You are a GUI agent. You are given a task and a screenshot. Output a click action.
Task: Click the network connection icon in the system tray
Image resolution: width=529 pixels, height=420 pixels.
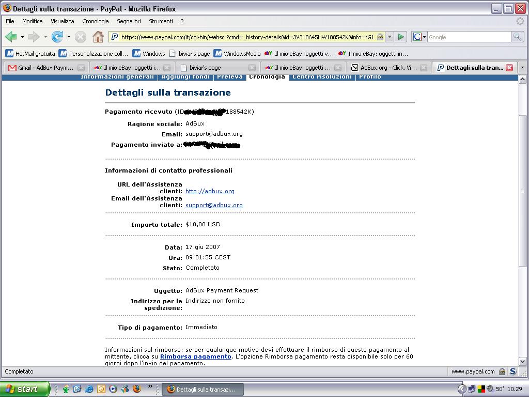point(472,389)
